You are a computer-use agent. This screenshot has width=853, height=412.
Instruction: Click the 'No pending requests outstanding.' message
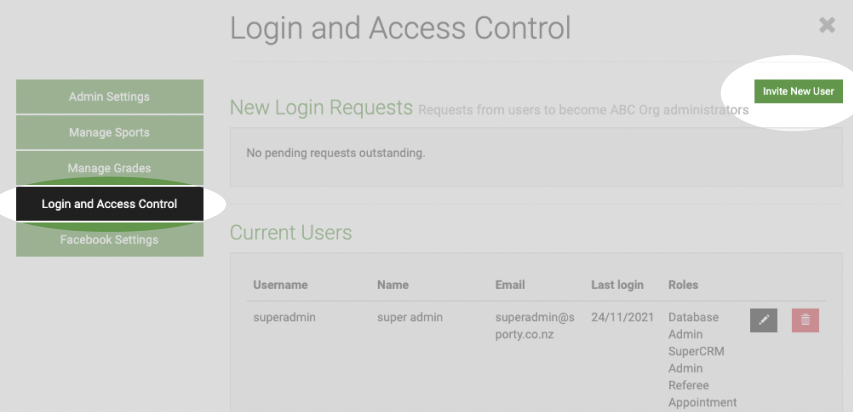click(x=336, y=153)
